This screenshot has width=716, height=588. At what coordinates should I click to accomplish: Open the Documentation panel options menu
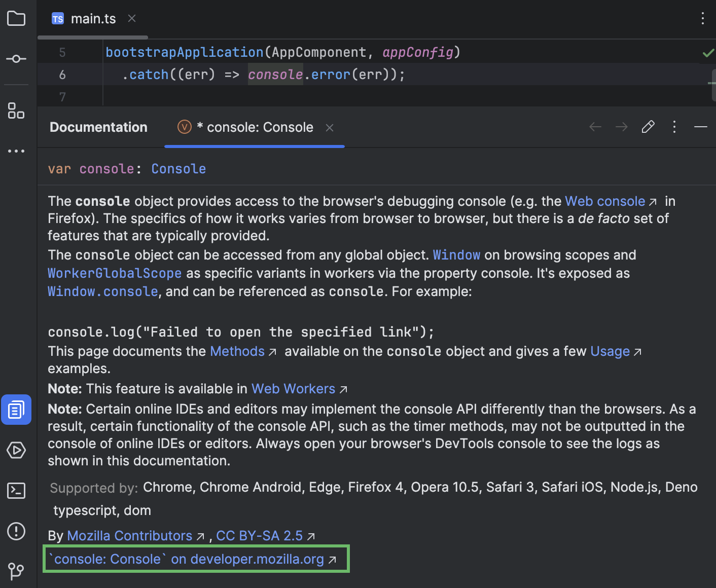pos(674,127)
